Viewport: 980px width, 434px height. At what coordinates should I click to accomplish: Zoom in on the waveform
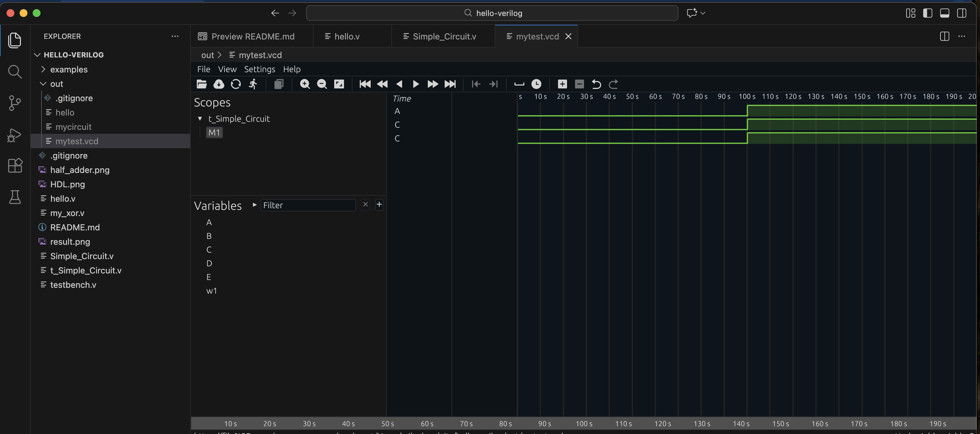(x=305, y=84)
